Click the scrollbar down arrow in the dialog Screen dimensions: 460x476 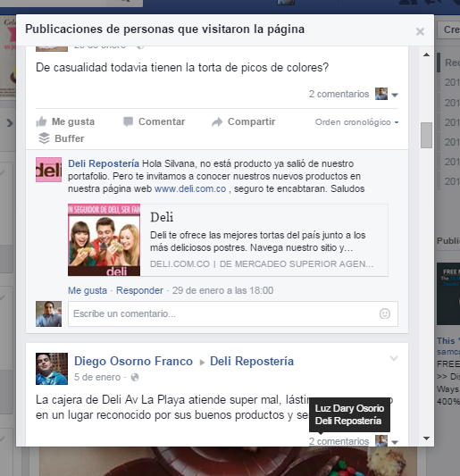(x=426, y=438)
